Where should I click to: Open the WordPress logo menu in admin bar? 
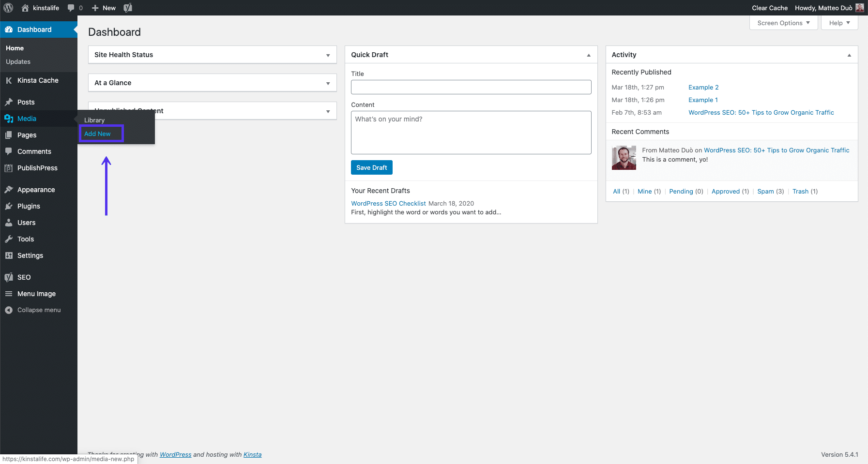point(8,8)
